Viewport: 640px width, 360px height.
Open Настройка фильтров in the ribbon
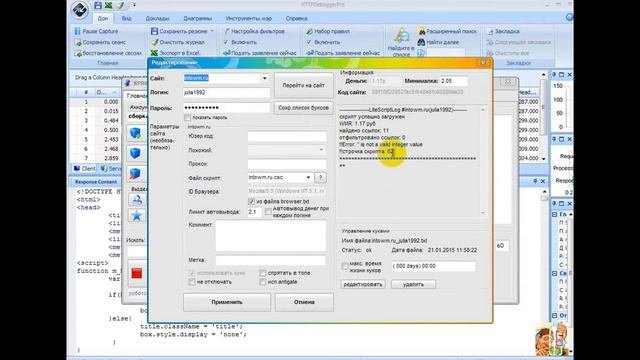254,31
